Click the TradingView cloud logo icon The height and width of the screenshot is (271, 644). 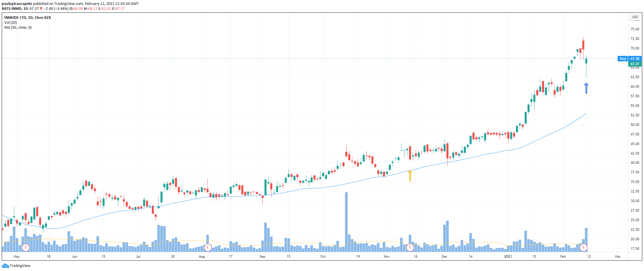pos(5,266)
